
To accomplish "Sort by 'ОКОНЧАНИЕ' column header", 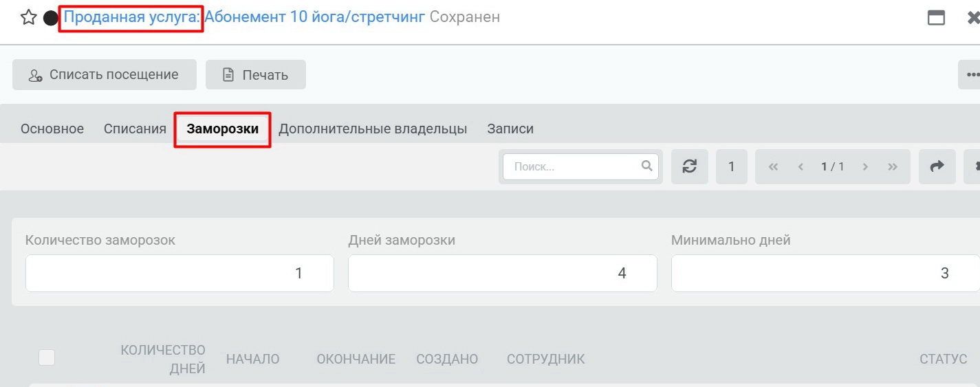I will coord(356,359).
